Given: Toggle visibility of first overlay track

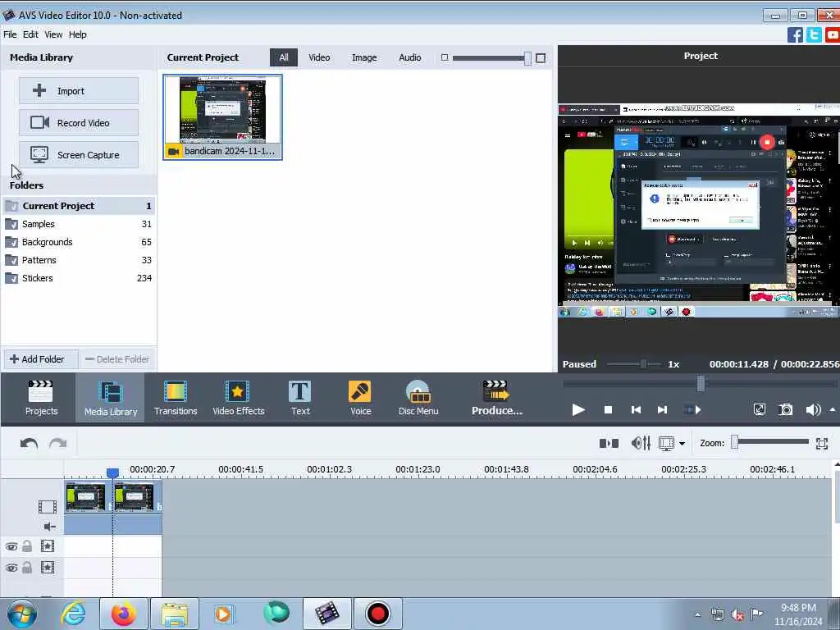Looking at the screenshot, I should [x=11, y=546].
